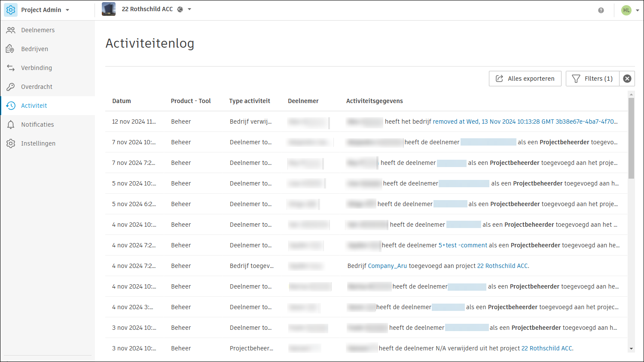Screen dimensions: 644x362
Task: Click the Notificaties bell icon
Action: pos(11,125)
